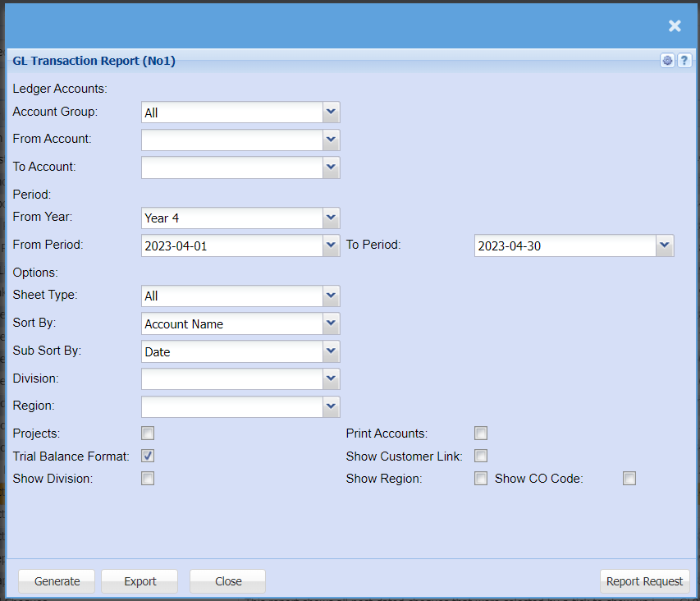The width and height of the screenshot is (700, 601).
Task: Enable the Show Region checkbox
Action: (481, 478)
